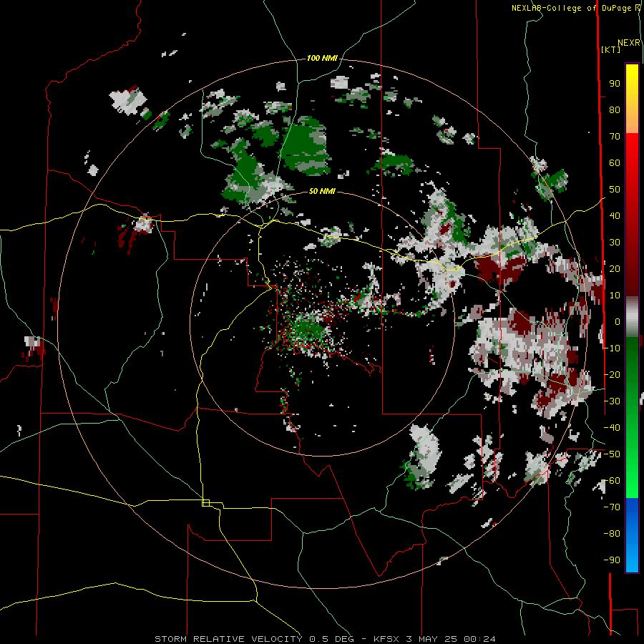The image size is (644, 644).
Task: Click the positive 10 velocity scale label
Action: pos(615,296)
